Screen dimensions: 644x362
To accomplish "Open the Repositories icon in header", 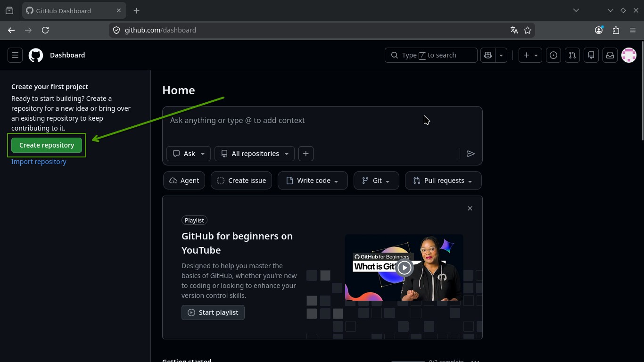I will point(591,55).
